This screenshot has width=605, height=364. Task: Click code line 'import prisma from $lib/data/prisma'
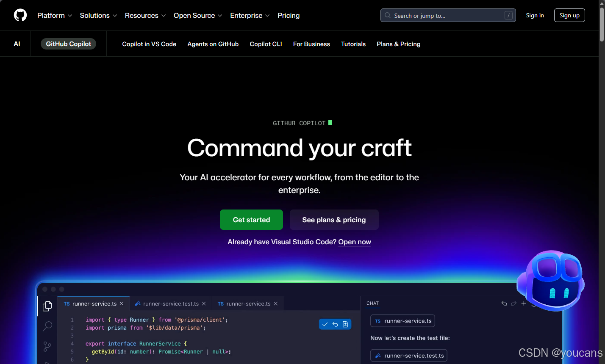146,328
